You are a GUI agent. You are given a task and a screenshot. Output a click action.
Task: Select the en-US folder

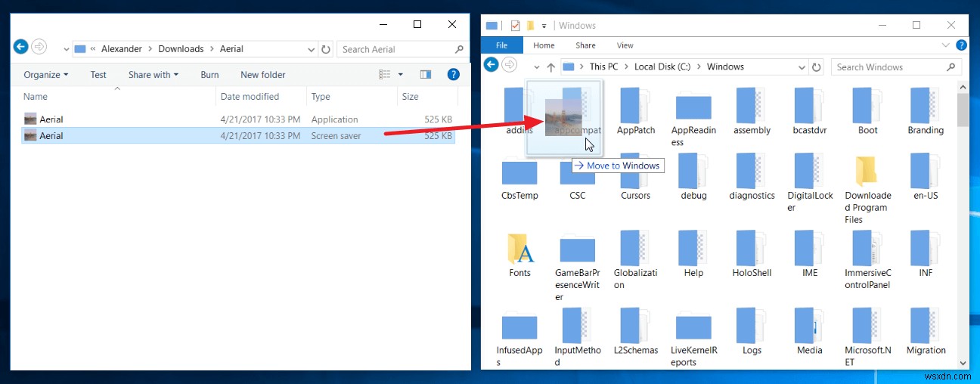coord(926,177)
